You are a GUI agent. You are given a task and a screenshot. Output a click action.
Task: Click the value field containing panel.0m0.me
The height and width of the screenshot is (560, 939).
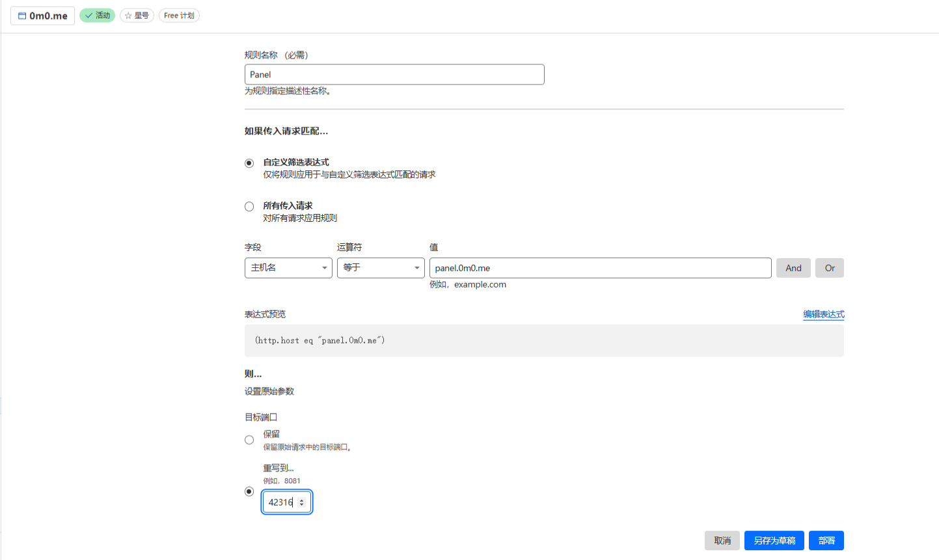coord(600,268)
